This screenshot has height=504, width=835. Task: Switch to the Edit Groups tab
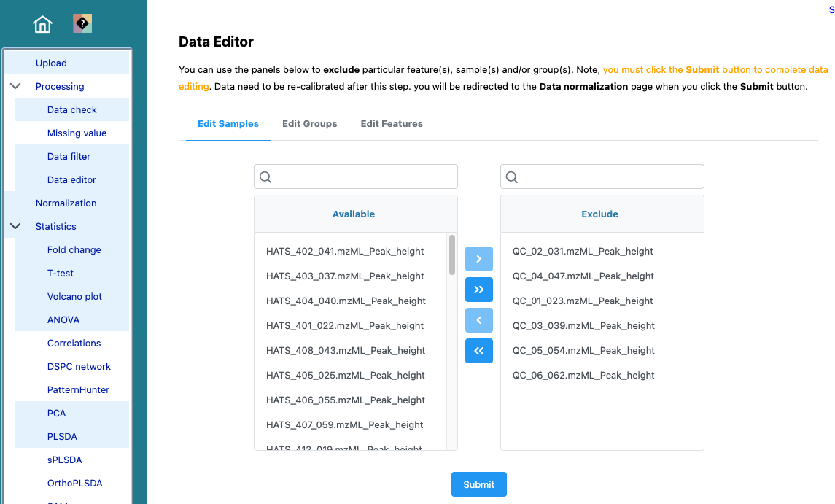(x=309, y=123)
